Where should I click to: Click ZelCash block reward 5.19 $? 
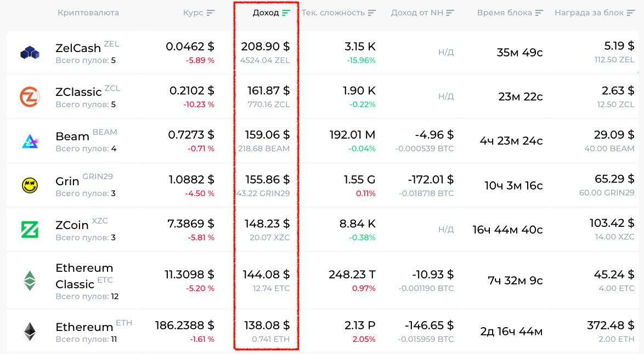pos(619,45)
